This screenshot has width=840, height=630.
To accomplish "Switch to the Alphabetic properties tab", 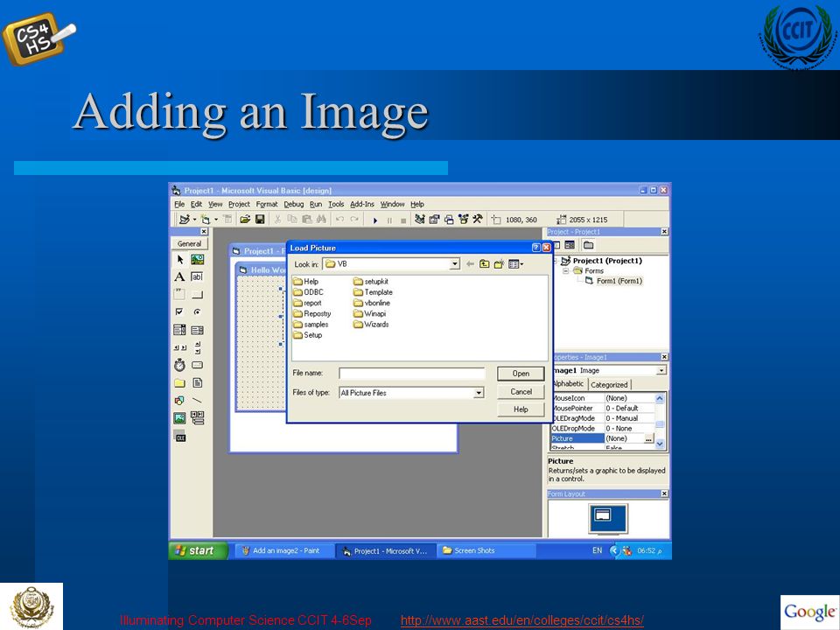I will click(x=570, y=384).
